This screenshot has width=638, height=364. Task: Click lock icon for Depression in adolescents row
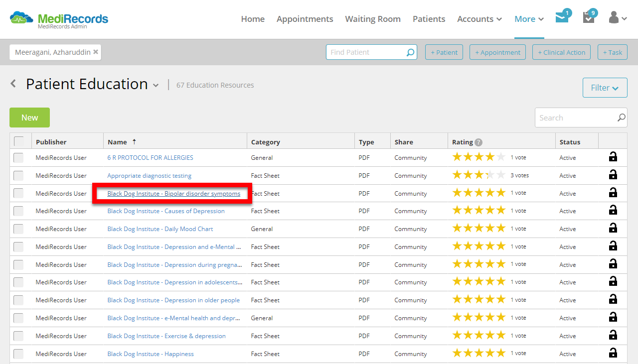pos(613,281)
